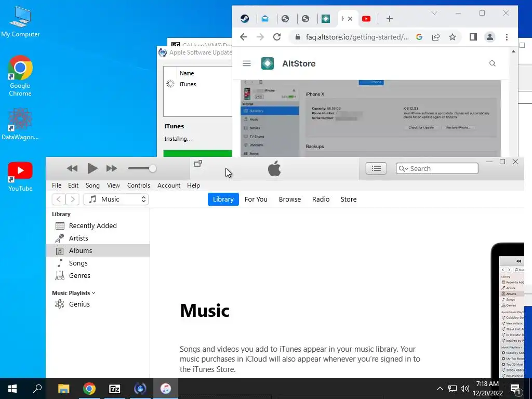Switch to the Browse tab
Viewport: 532px width, 399px height.
pyautogui.click(x=290, y=199)
